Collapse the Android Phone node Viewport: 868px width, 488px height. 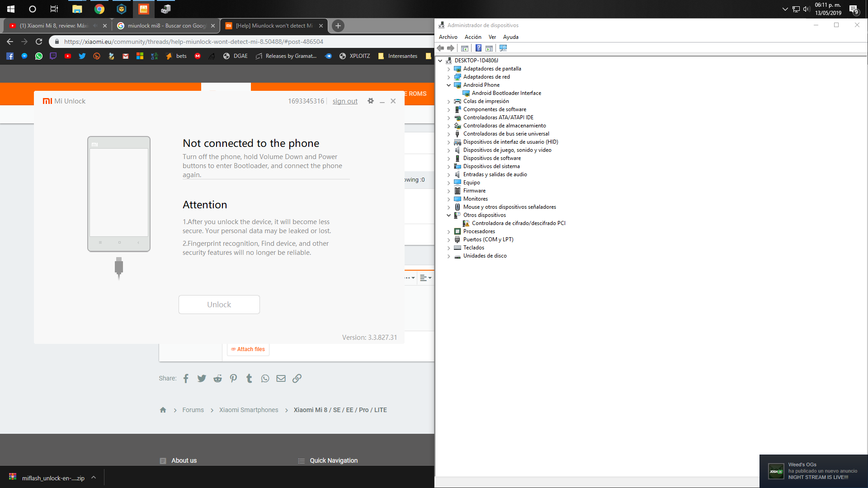click(x=448, y=85)
